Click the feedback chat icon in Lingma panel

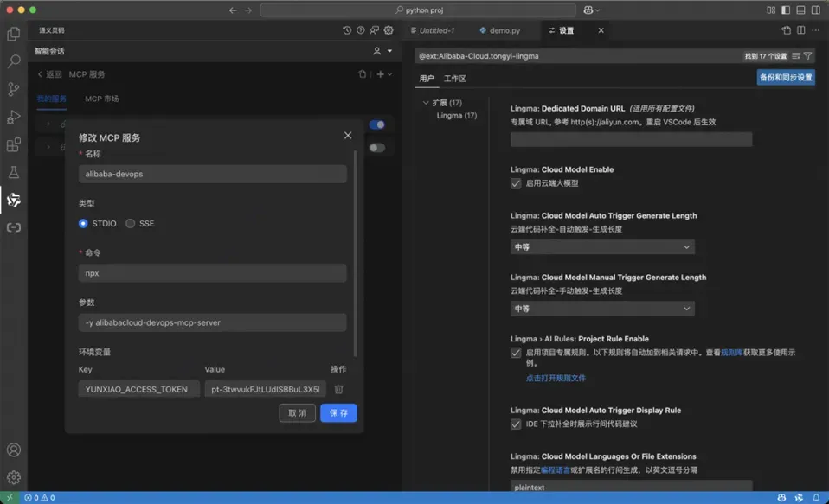(375, 30)
